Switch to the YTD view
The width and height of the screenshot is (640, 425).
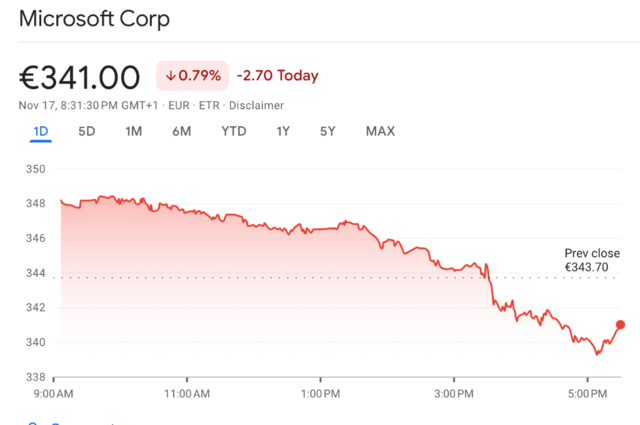click(x=234, y=131)
